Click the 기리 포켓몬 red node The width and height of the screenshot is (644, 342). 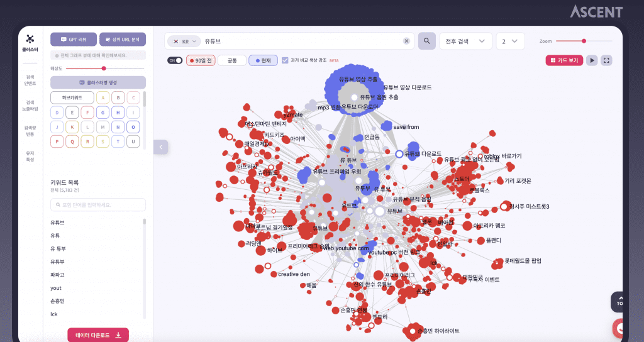tap(500, 180)
